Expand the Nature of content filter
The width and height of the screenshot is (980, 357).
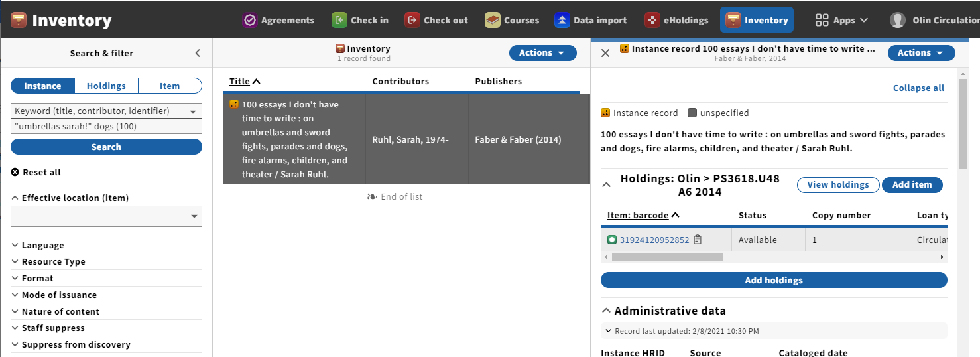(x=56, y=311)
